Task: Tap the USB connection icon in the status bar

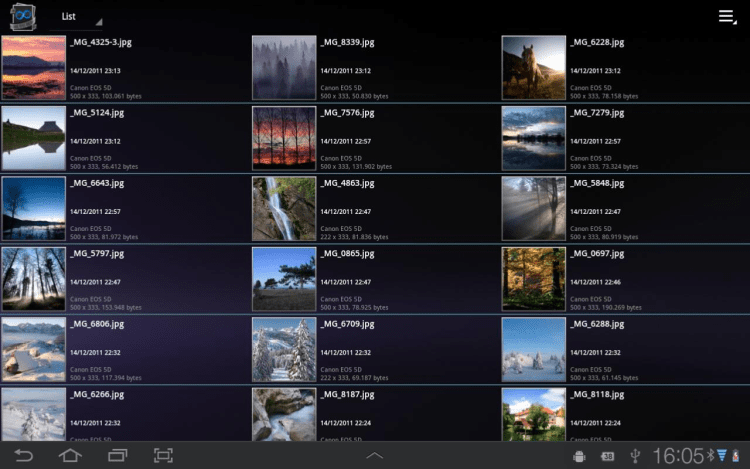Action: pos(635,456)
